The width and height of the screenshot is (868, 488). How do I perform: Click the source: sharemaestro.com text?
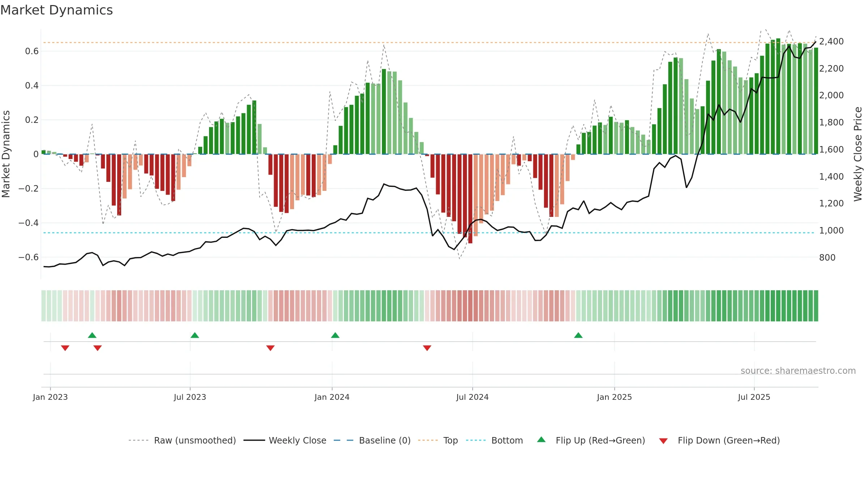[798, 371]
